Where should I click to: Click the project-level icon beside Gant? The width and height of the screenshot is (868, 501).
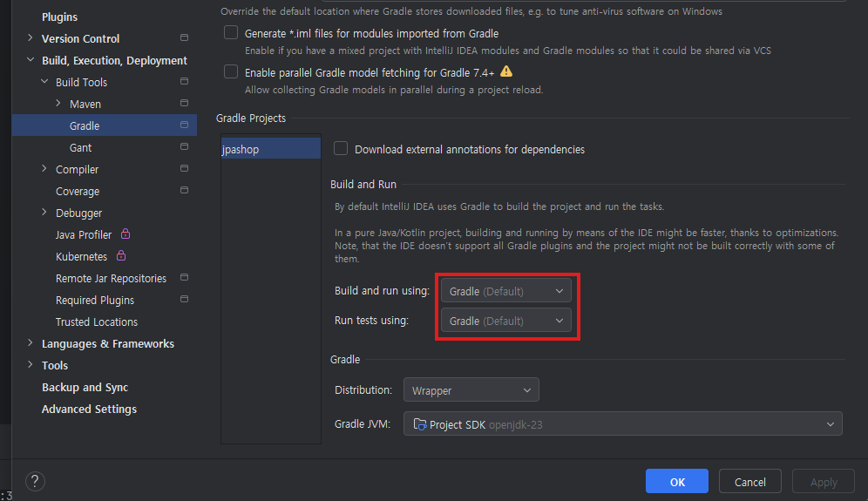tap(185, 146)
